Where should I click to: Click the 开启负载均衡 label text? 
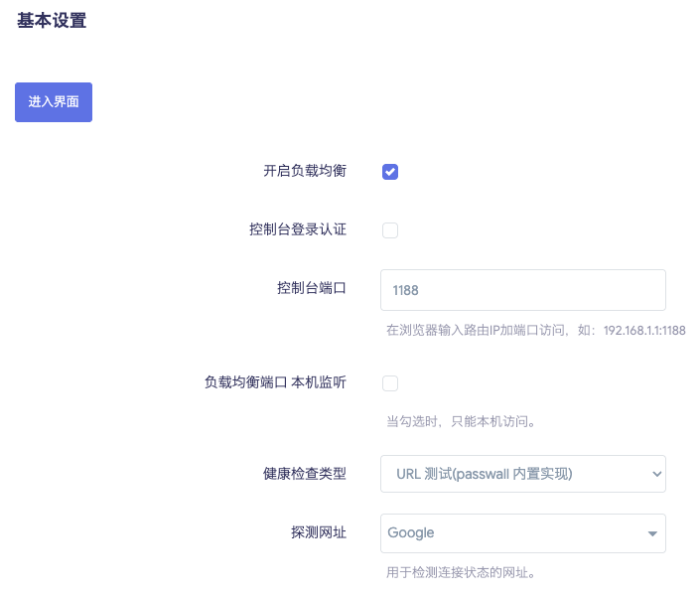pyautogui.click(x=305, y=171)
